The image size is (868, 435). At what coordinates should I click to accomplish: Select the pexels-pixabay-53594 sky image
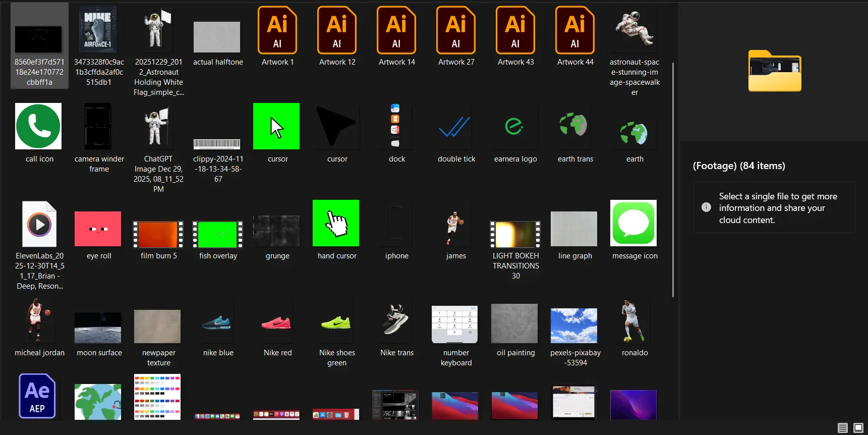pos(574,325)
